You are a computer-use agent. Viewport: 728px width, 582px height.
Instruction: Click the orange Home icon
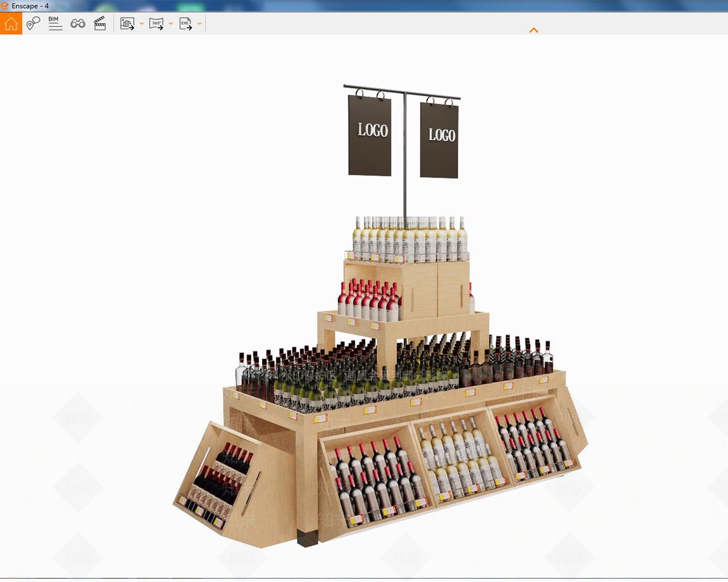tap(11, 23)
